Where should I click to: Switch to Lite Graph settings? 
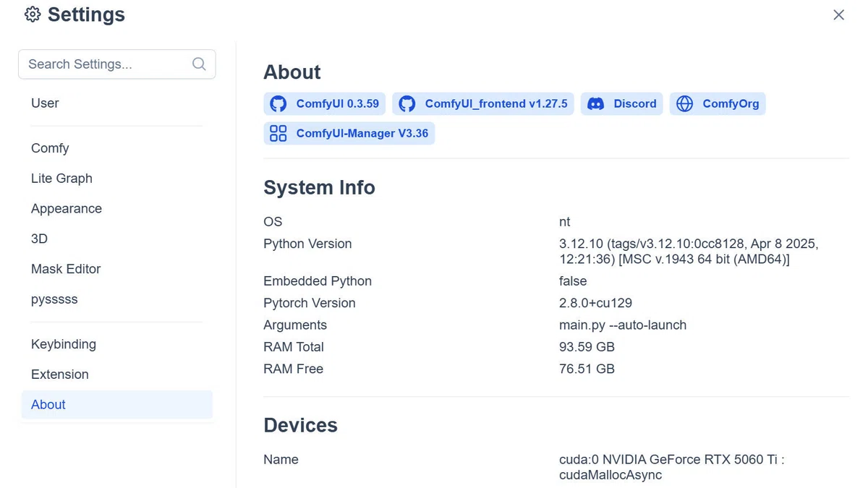point(117,179)
